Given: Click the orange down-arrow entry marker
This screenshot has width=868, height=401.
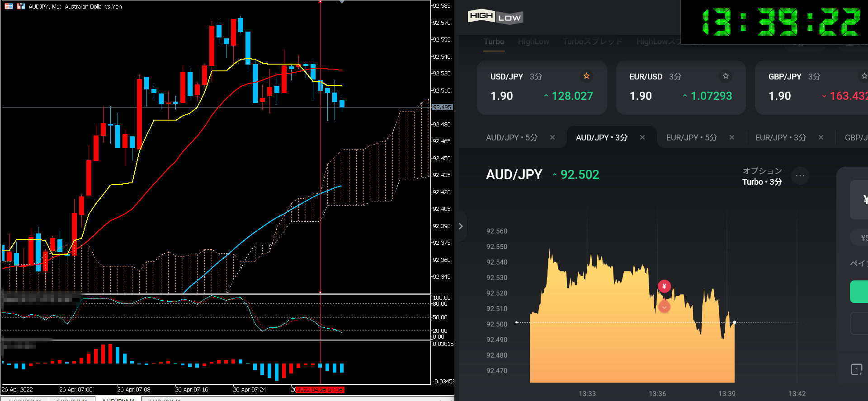Looking at the screenshot, I should coord(664,307).
